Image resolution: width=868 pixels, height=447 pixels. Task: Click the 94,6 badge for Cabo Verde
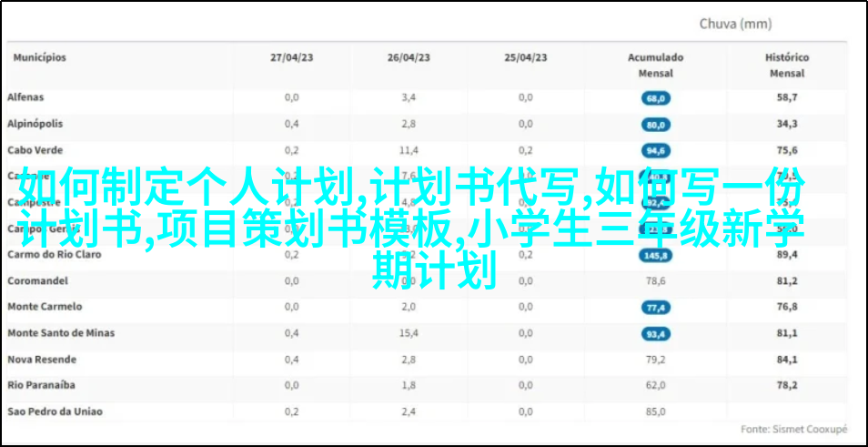tap(655, 151)
